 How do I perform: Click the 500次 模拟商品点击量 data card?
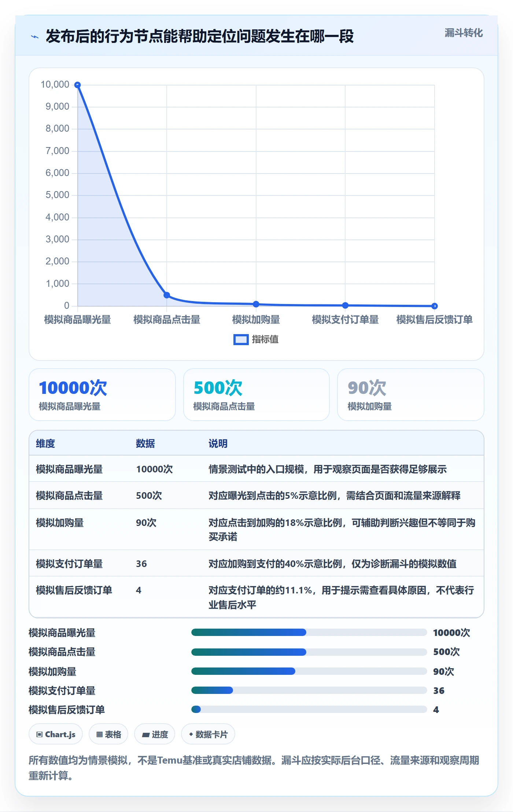256,395
